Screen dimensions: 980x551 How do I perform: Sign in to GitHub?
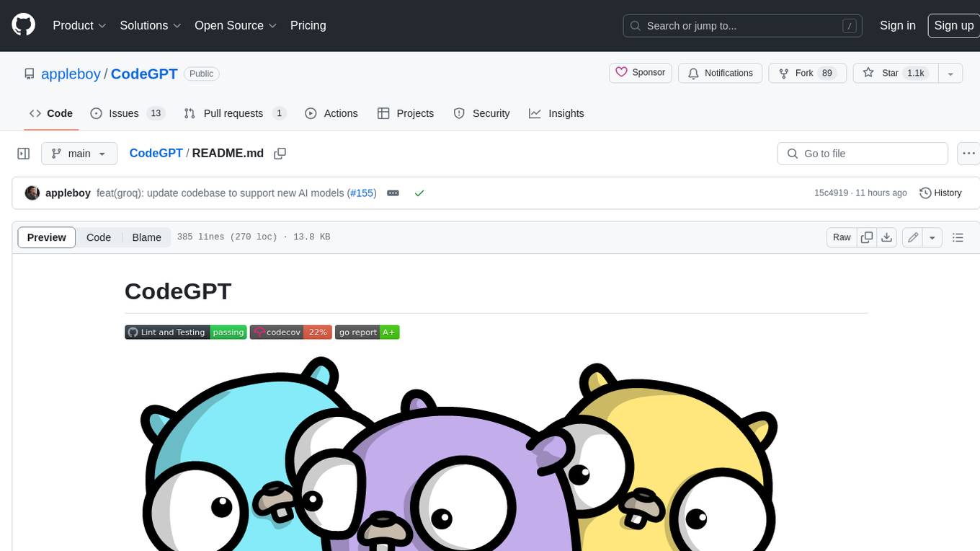[897, 25]
